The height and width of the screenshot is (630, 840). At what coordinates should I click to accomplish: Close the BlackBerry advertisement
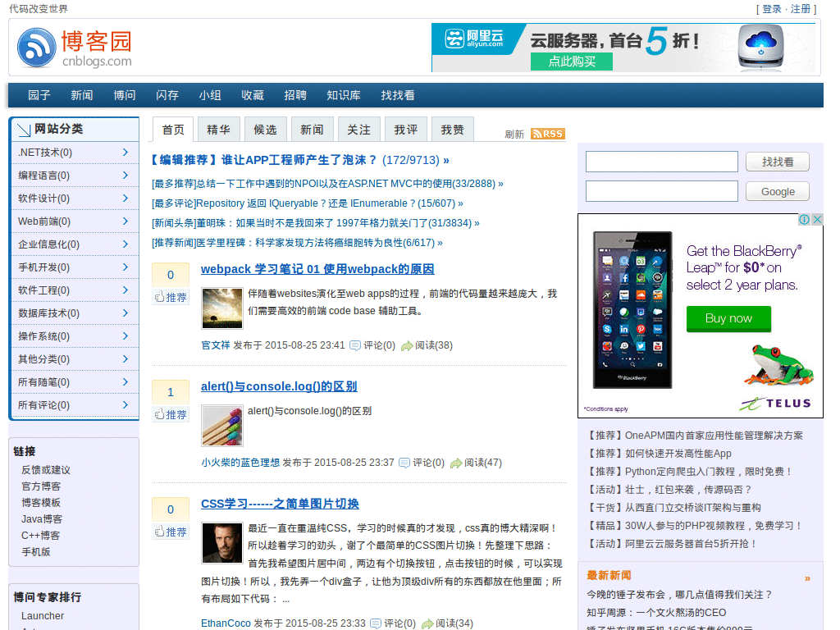point(817,219)
